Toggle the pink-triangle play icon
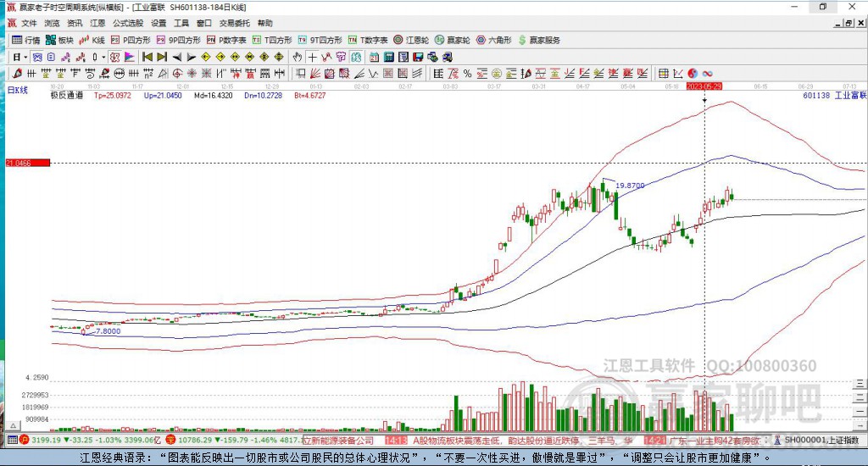Screen dimensions: 868x466 coord(130,57)
